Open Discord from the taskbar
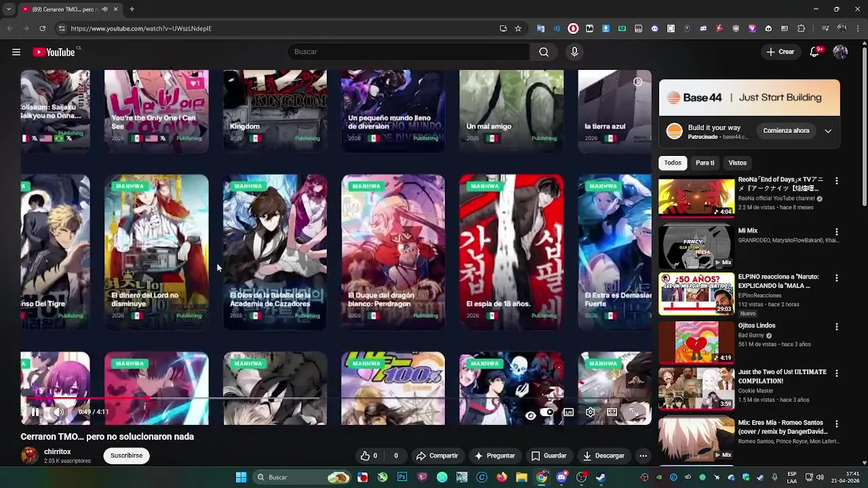The width and height of the screenshot is (868, 488). click(x=561, y=477)
